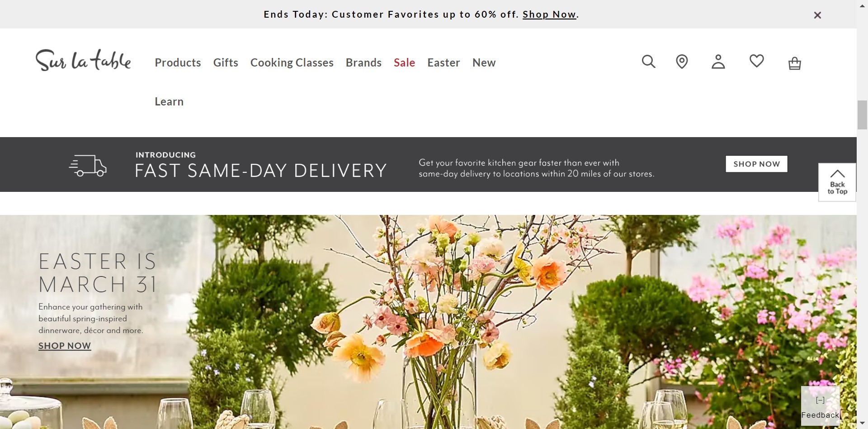
Task: Click Shop Now in same-day delivery banner
Action: pos(756,164)
